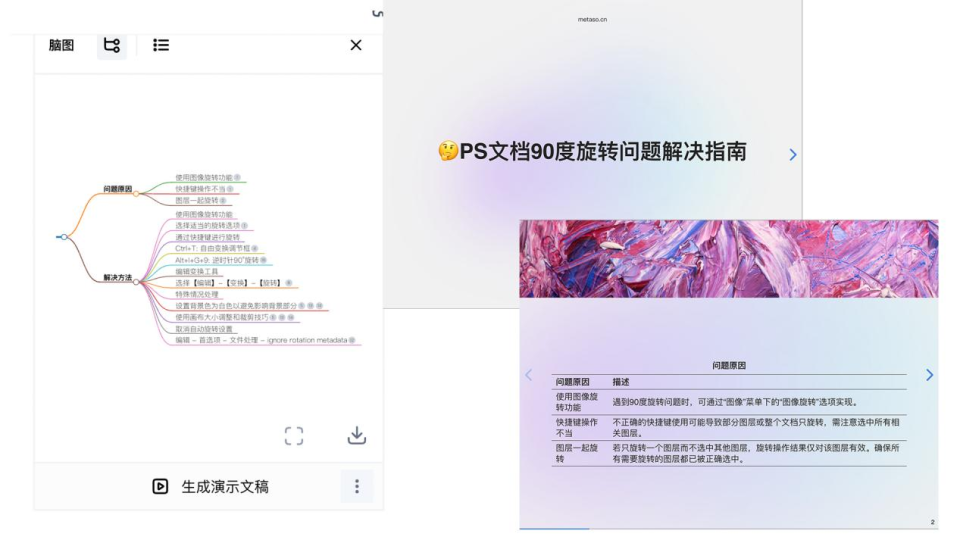960x540 pixels.
Task: Select the ignore rotation metadata node
Action: coord(261,340)
